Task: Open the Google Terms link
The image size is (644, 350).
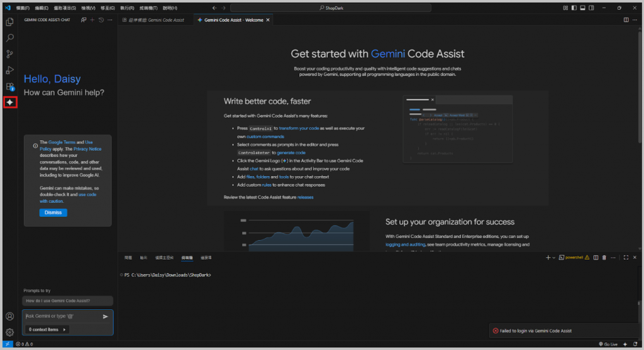Action: [x=62, y=143]
